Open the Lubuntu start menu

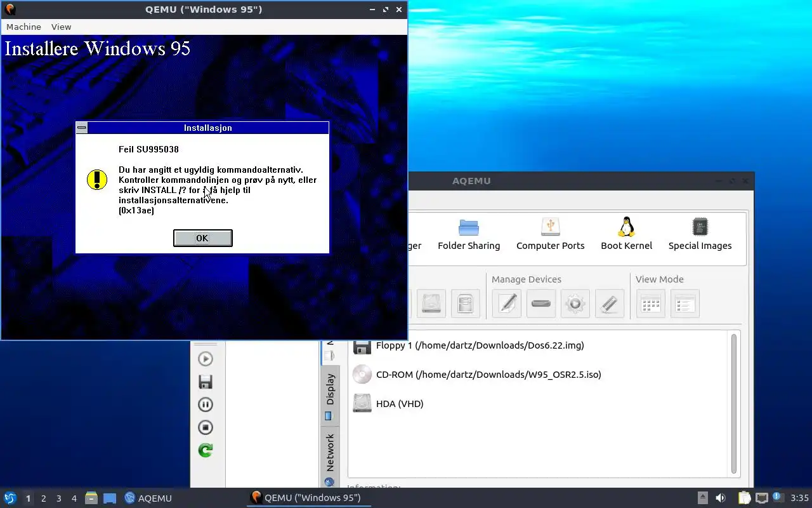(x=10, y=498)
